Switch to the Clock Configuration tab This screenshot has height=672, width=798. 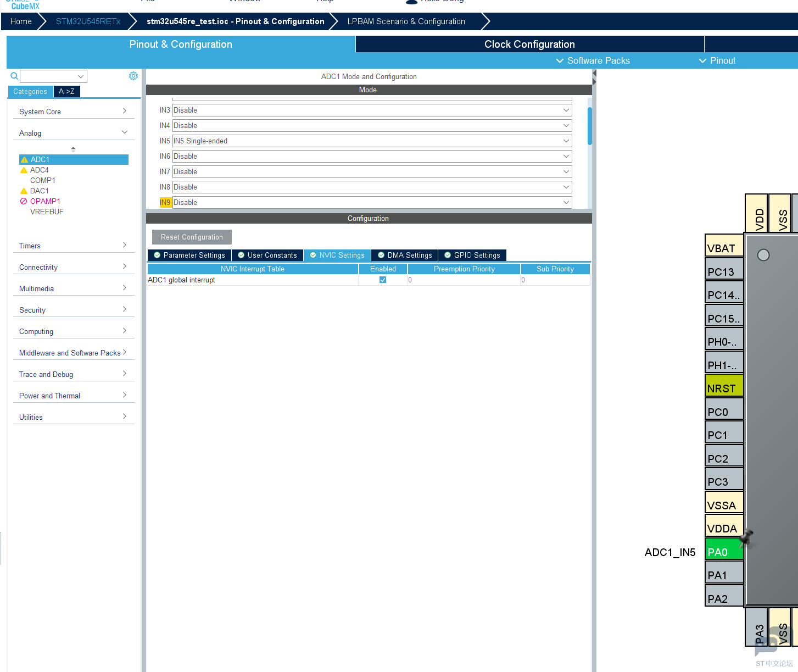[x=529, y=45]
